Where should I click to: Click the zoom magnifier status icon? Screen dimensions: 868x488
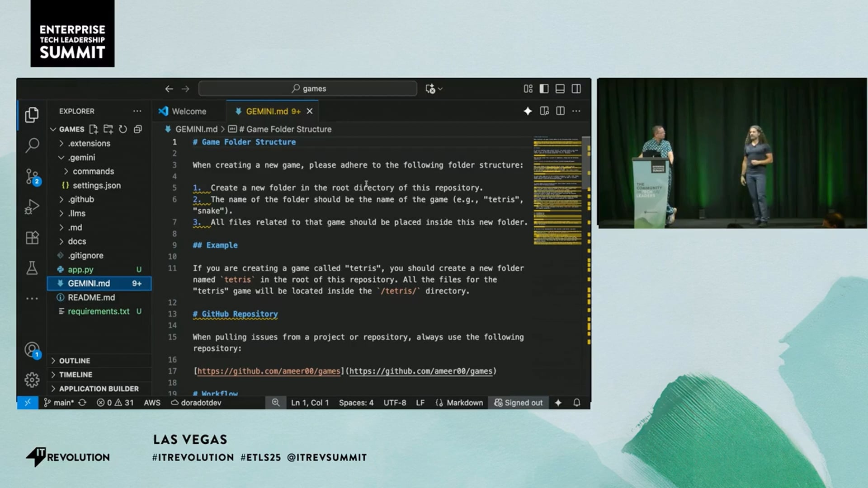[x=275, y=403]
